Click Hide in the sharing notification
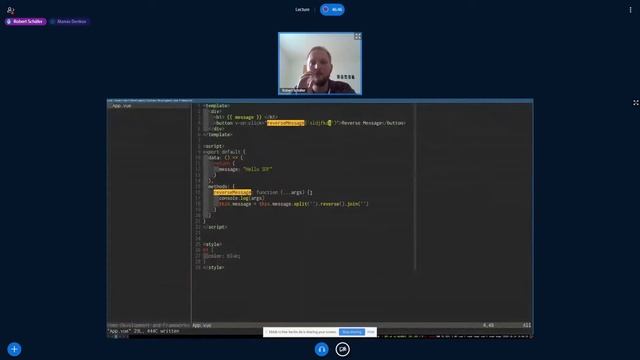 click(x=371, y=332)
